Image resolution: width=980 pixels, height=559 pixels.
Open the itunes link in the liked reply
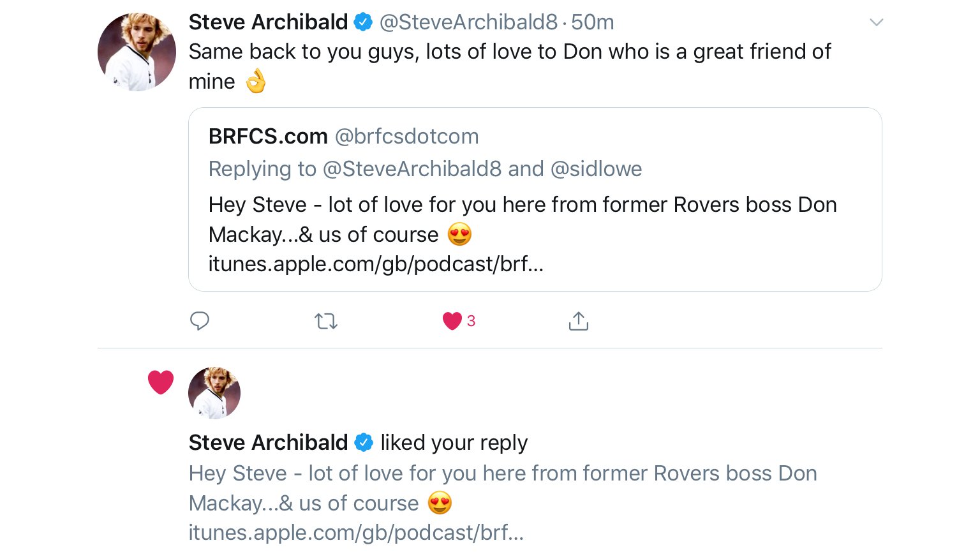pos(356,532)
